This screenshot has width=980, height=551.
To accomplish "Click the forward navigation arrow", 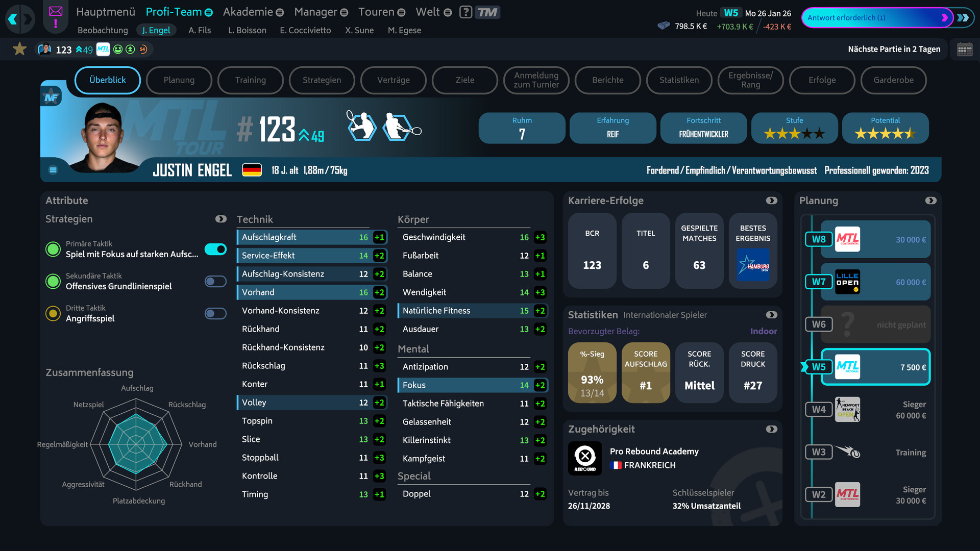I will pos(28,19).
